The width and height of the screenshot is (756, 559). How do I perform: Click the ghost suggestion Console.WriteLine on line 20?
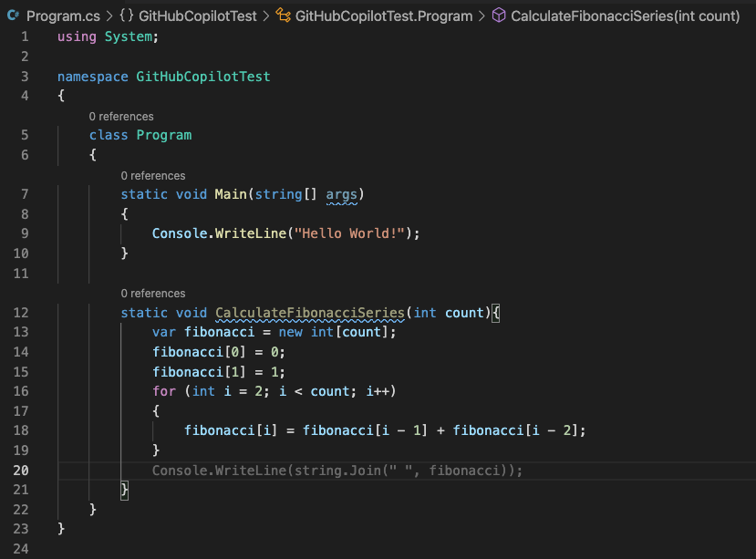(x=337, y=471)
